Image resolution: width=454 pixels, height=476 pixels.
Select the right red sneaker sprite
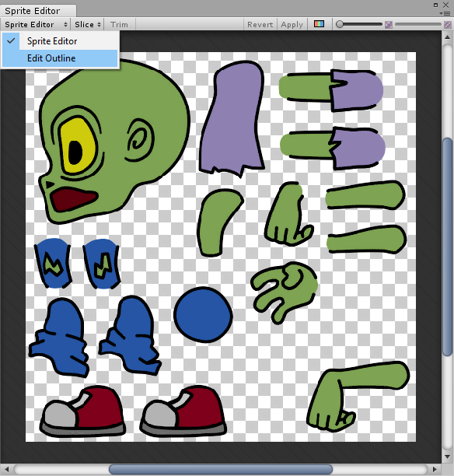pyautogui.click(x=183, y=411)
